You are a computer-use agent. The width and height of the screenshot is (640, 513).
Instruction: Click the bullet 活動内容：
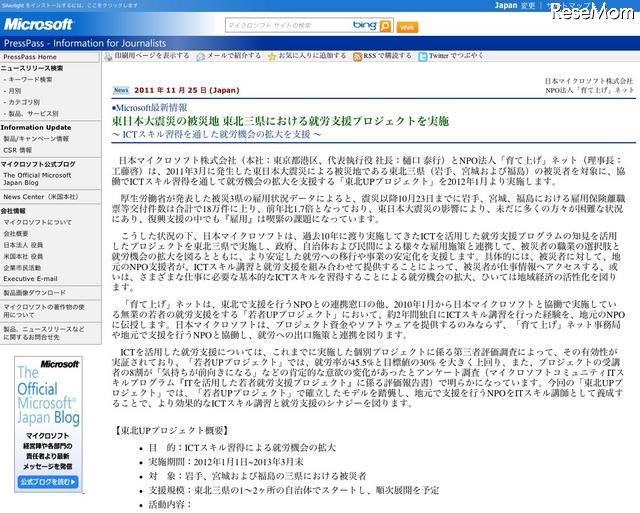[170, 504]
